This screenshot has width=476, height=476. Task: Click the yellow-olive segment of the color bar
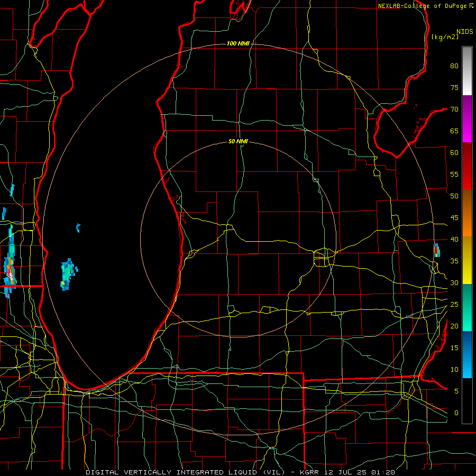(467, 260)
